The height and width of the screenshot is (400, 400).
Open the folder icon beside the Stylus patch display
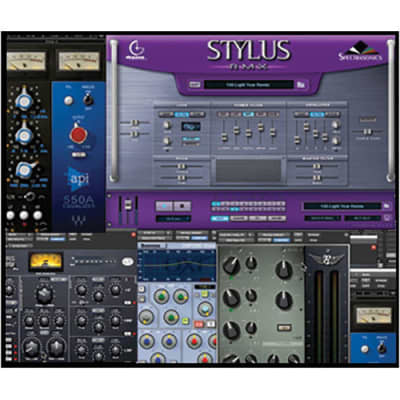(x=301, y=85)
